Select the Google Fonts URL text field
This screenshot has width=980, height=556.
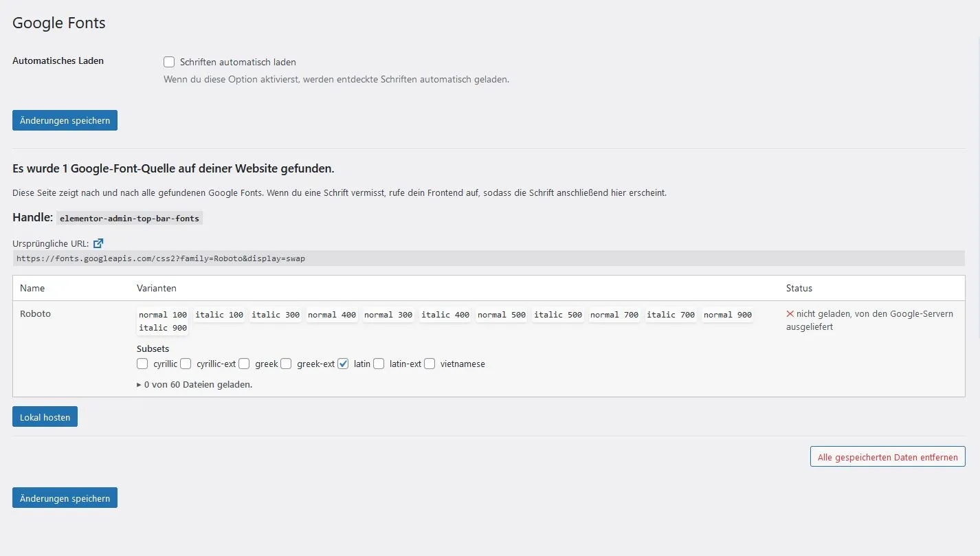click(x=489, y=258)
